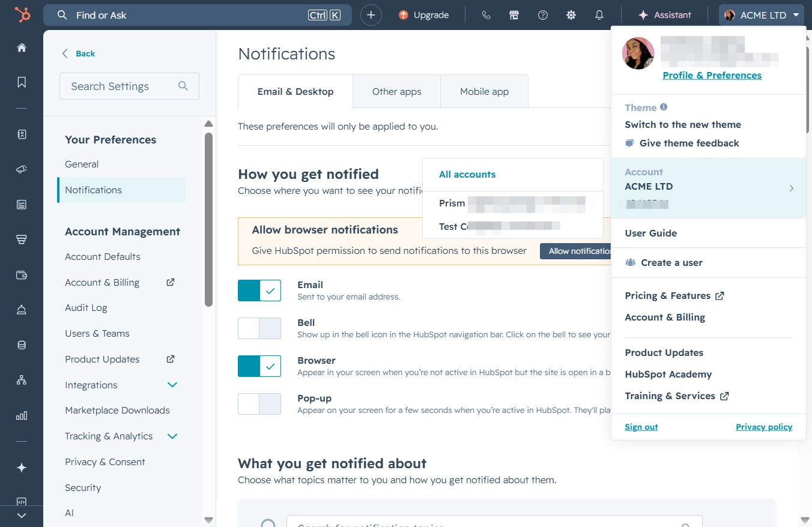Click the chat icon beside Give theme feedback

click(x=629, y=143)
